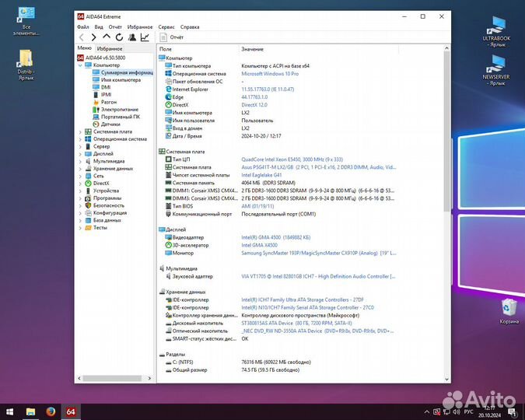This screenshot has height=420, width=525.
Task: Open the Intel Eaglelake G41 chipset link
Action: [x=261, y=175]
